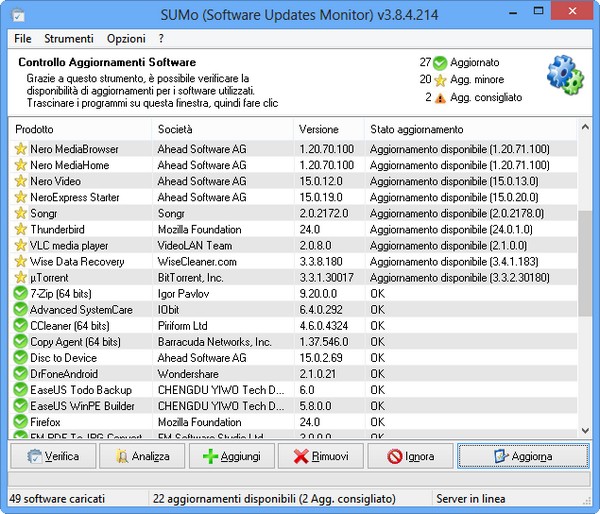Click the scrollbar down arrow
The image size is (600, 514).
585,431
